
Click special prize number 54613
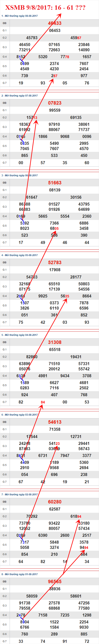click(x=55, y=422)
